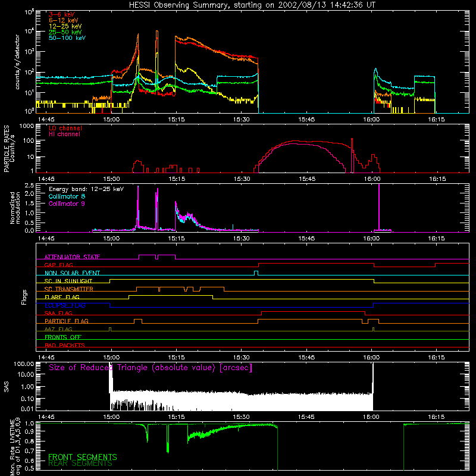Click the 'REAR SEGMENTS' legend label
The width and height of the screenshot is (476, 476).
(x=80, y=464)
